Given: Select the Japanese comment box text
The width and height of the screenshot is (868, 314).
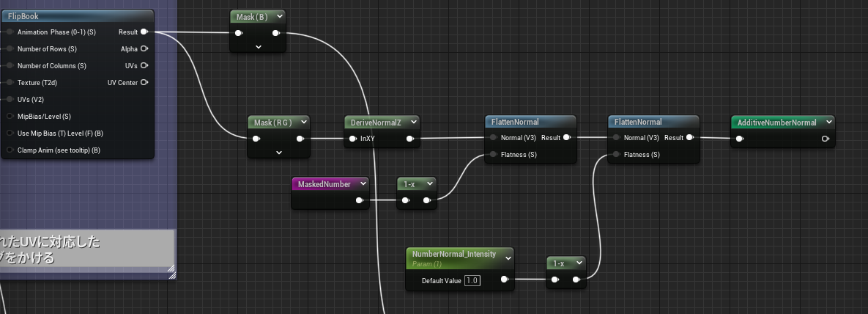Looking at the screenshot, I should tap(50, 250).
